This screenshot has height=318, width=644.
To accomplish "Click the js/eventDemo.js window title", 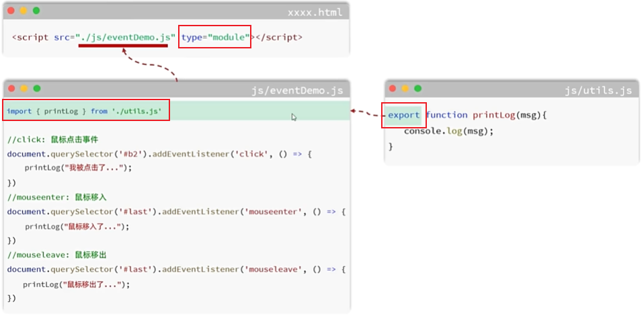I will (297, 90).
